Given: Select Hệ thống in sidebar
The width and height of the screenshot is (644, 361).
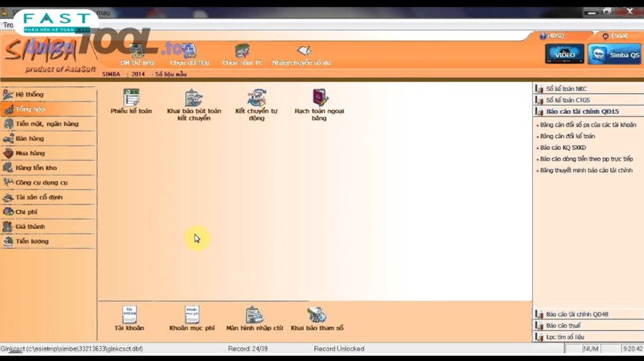Looking at the screenshot, I should tap(48, 94).
